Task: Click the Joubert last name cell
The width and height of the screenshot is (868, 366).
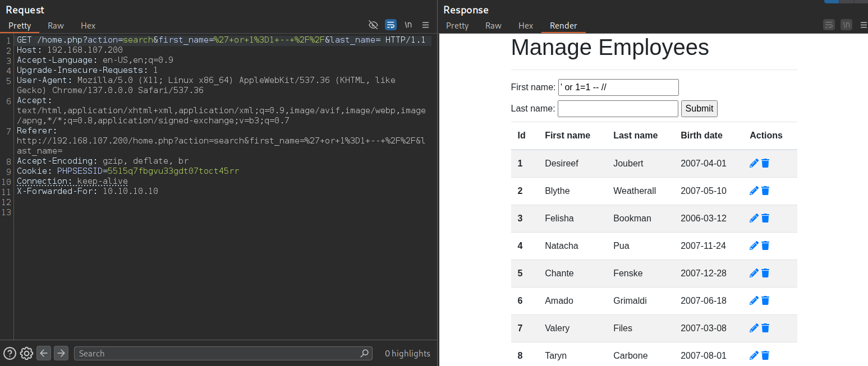Action: 628,163
